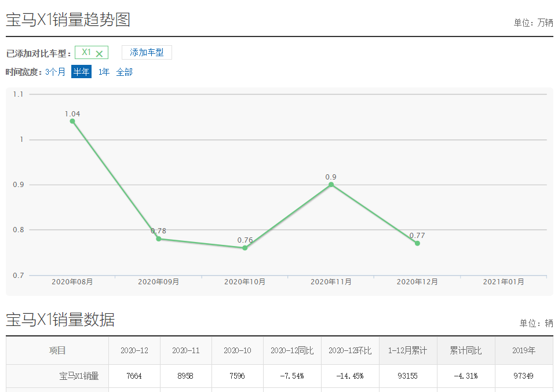Click the -7.54% cell
Screen dimensions: 558x392
click(292, 376)
